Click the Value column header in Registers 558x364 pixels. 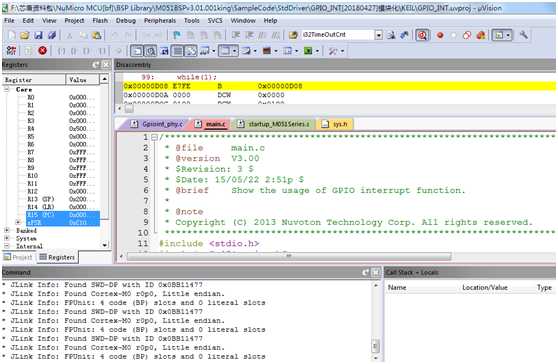pyautogui.click(x=83, y=80)
